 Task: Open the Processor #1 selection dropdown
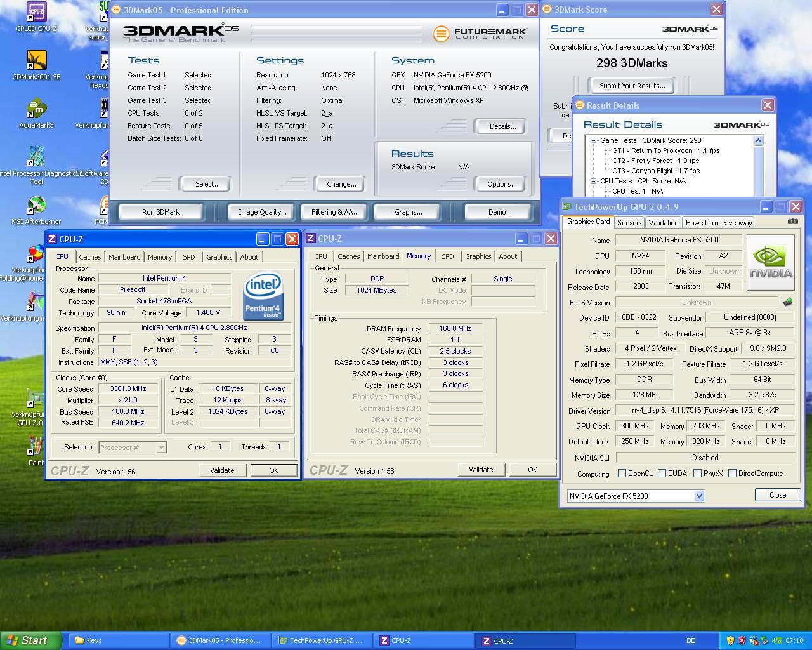(132, 447)
